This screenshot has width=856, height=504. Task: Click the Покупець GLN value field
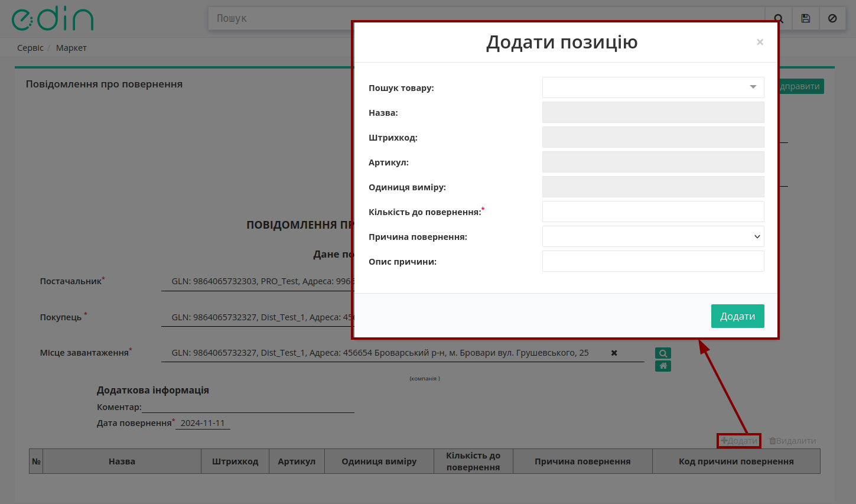(x=257, y=317)
